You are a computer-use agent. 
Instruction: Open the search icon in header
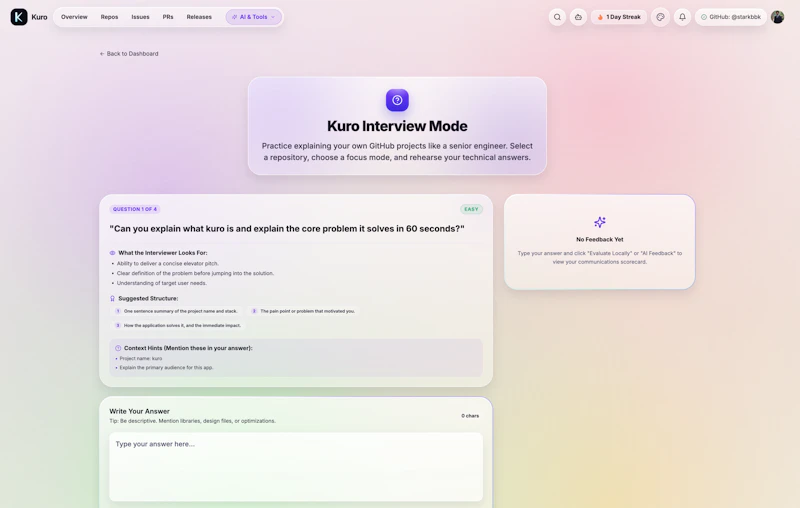click(557, 17)
